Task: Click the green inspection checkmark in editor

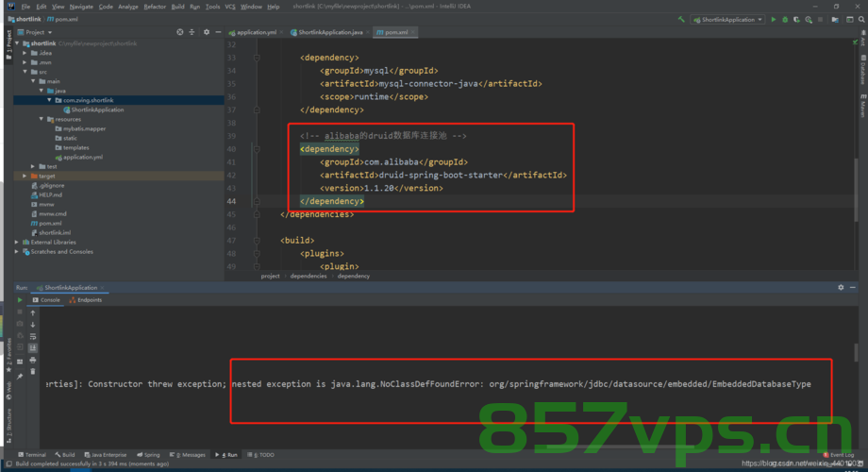Action: (x=856, y=42)
